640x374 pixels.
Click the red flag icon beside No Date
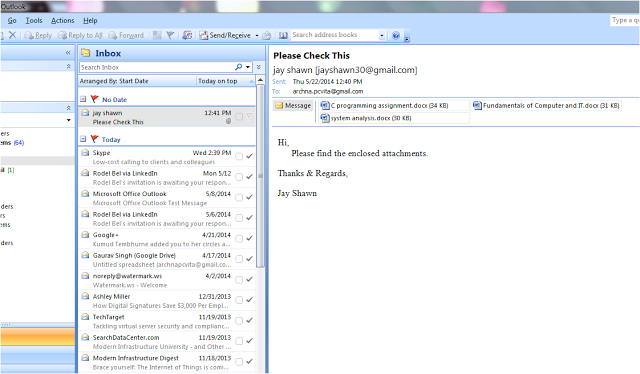95,99
